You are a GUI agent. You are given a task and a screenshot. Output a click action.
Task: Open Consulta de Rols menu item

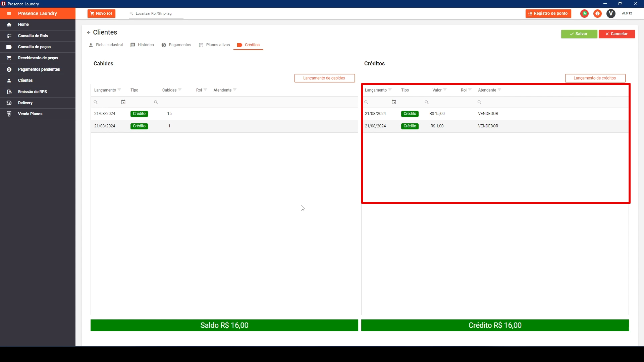38,36
